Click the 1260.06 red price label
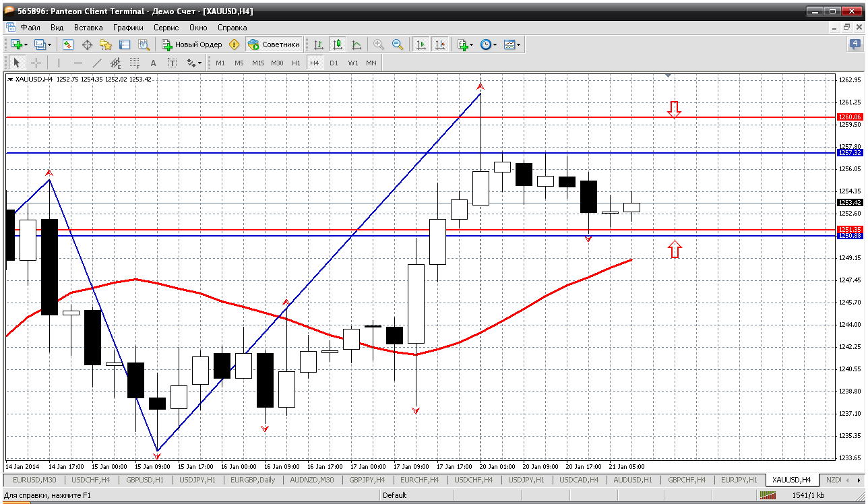 pos(850,117)
